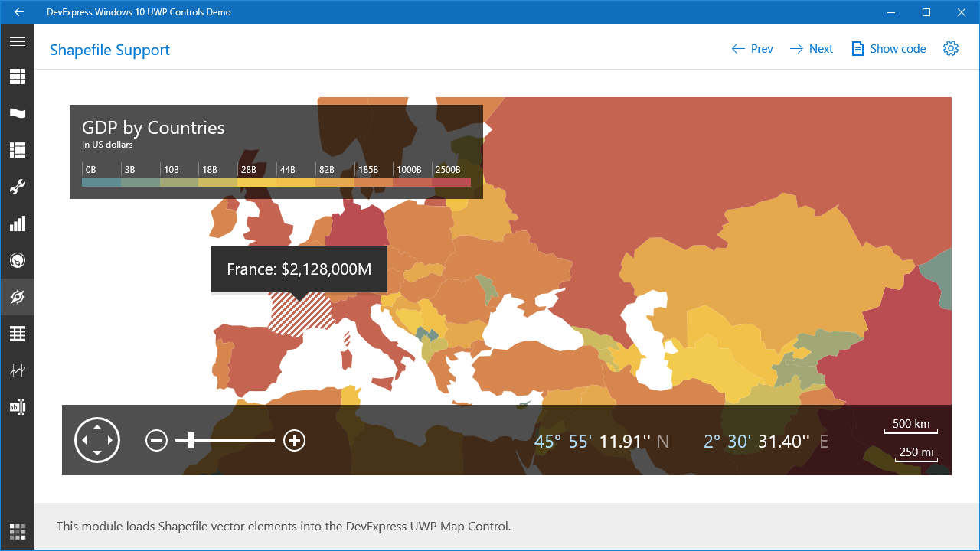Click the 1000B legend color swatch
This screenshot has width=980, height=551.
[x=412, y=182]
